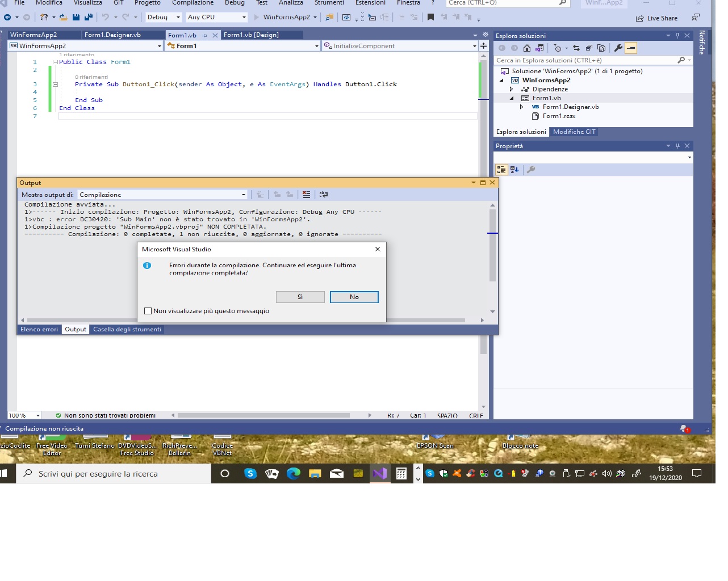Open File Explorer from the taskbar
This screenshot has width=728, height=581.
(x=315, y=473)
